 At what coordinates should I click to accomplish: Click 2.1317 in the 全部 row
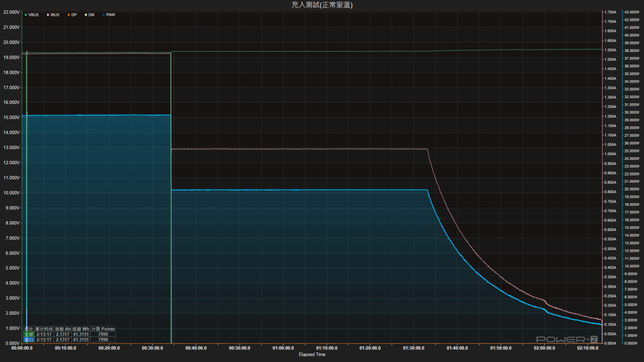point(63,334)
